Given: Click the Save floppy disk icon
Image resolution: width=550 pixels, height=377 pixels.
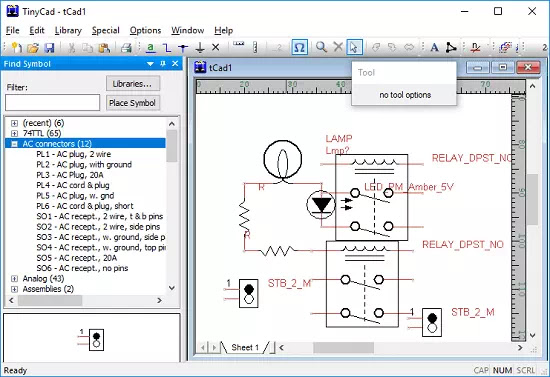Looking at the screenshot, I should click(49, 47).
